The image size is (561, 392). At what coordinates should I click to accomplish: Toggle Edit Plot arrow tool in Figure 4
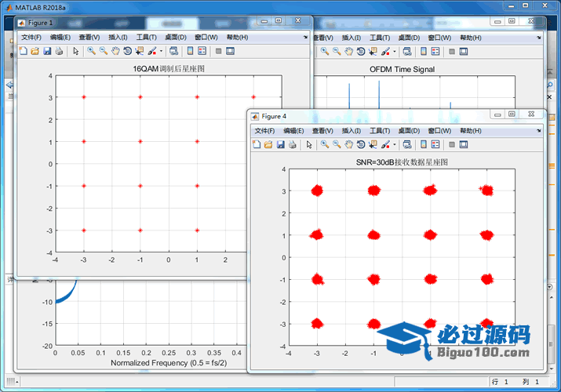(x=309, y=144)
